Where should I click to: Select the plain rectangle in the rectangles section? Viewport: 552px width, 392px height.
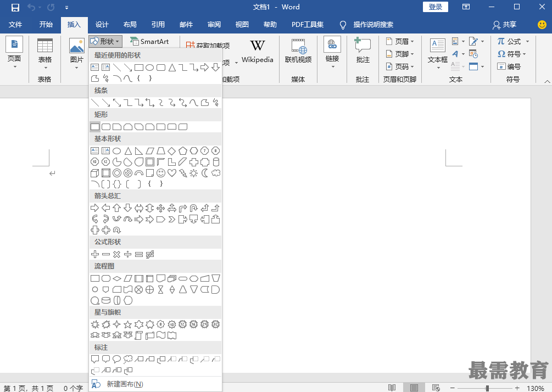(x=94, y=127)
